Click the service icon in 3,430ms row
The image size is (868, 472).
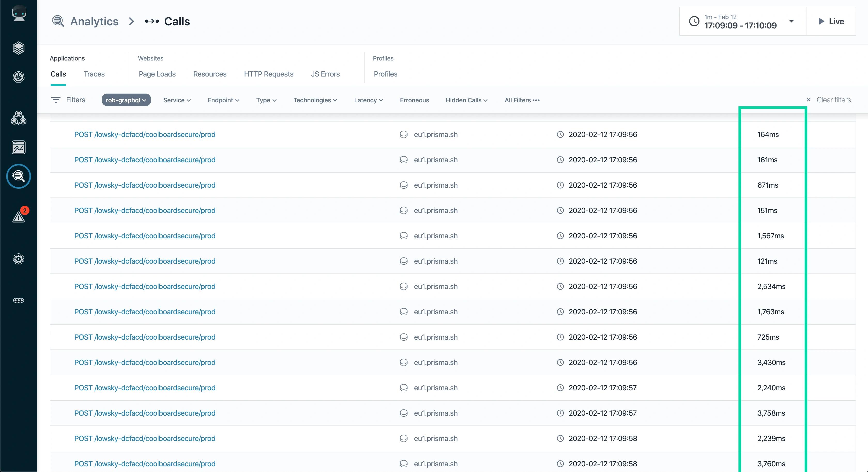coord(403,362)
